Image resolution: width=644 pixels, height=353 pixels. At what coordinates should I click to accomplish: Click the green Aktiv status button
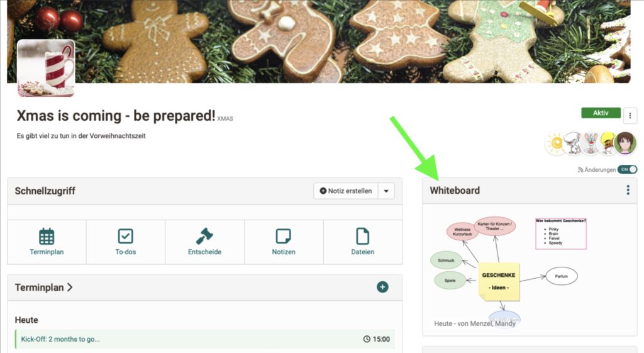click(x=601, y=113)
